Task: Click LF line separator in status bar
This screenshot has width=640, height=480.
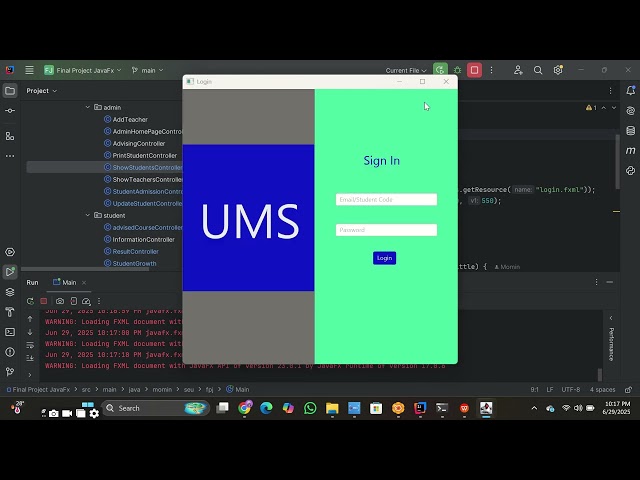Action: 550,390
